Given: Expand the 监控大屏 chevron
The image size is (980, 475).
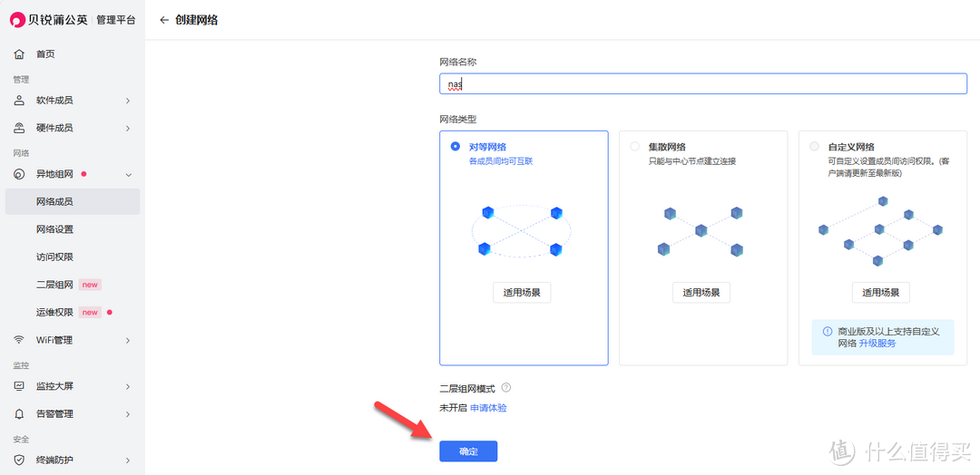Looking at the screenshot, I should pyautogui.click(x=128, y=386).
